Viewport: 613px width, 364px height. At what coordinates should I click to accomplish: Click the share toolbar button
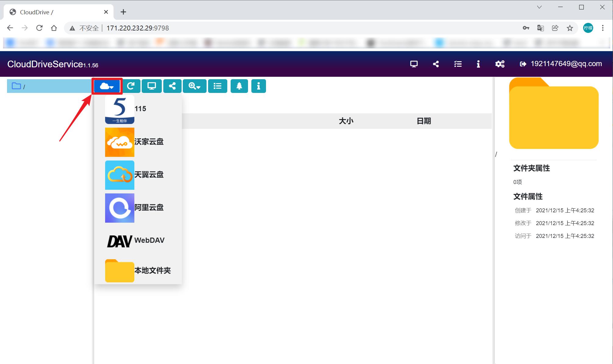coord(172,86)
